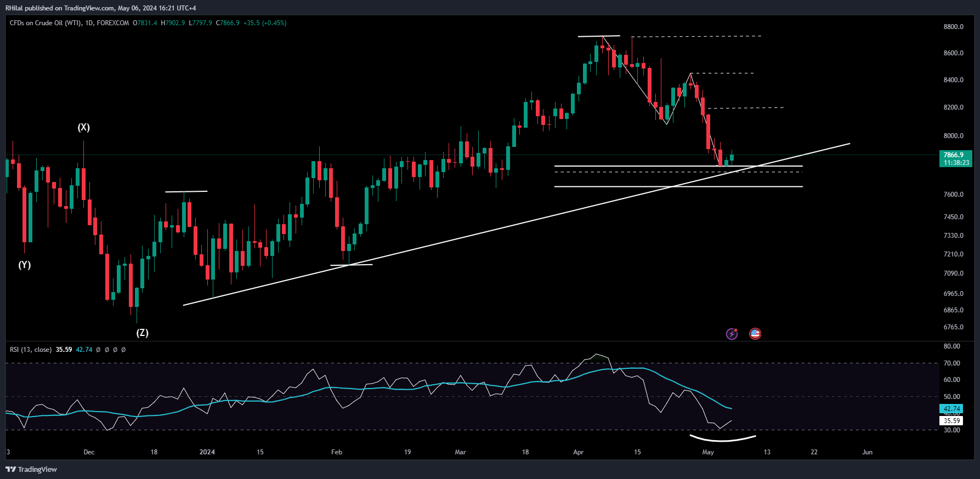Image resolution: width=980 pixels, height=479 pixels.
Task: Click the 6865.0 price axis label
Action: 953,310
